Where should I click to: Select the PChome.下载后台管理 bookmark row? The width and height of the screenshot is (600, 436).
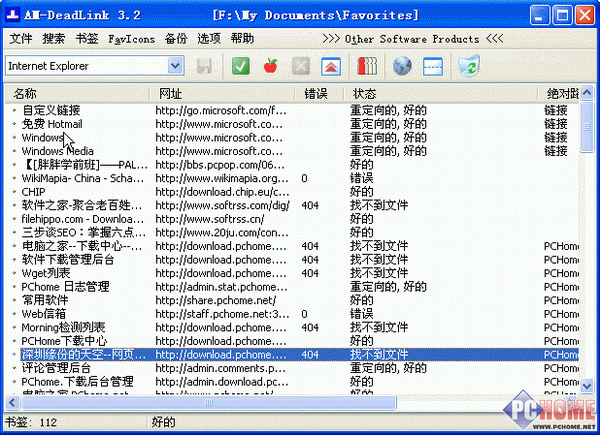coord(292,382)
